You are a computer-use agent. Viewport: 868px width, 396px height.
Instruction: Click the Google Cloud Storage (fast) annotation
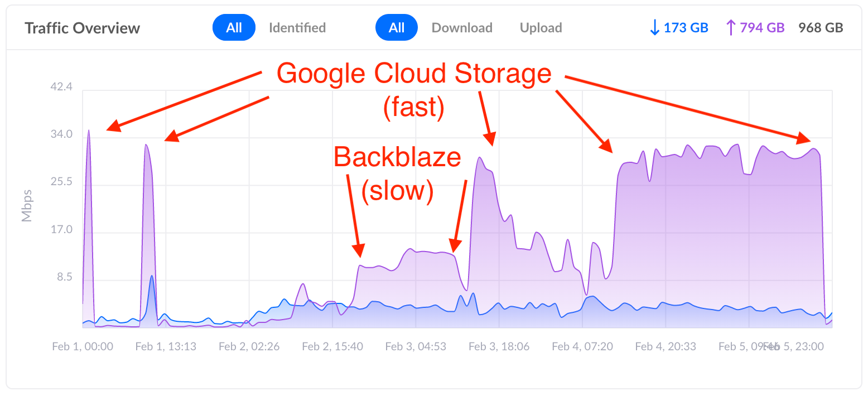(414, 73)
